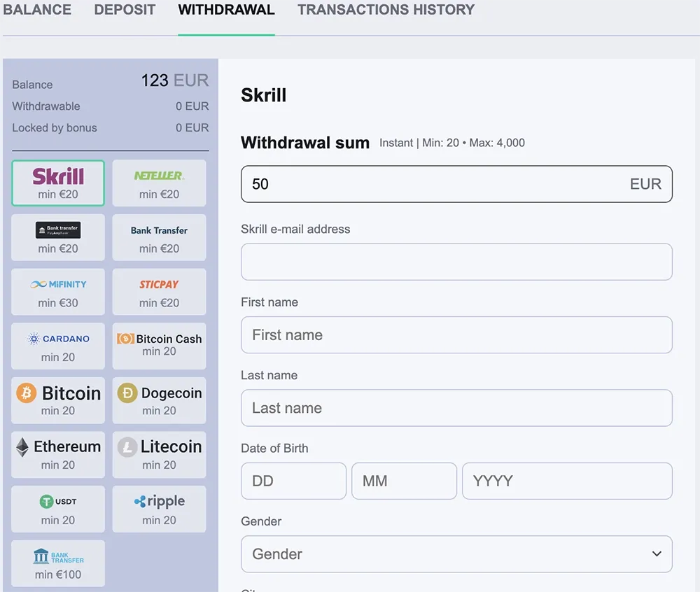700x592 pixels.
Task: Select Bank Transfer min €100 tile
Action: point(58,563)
